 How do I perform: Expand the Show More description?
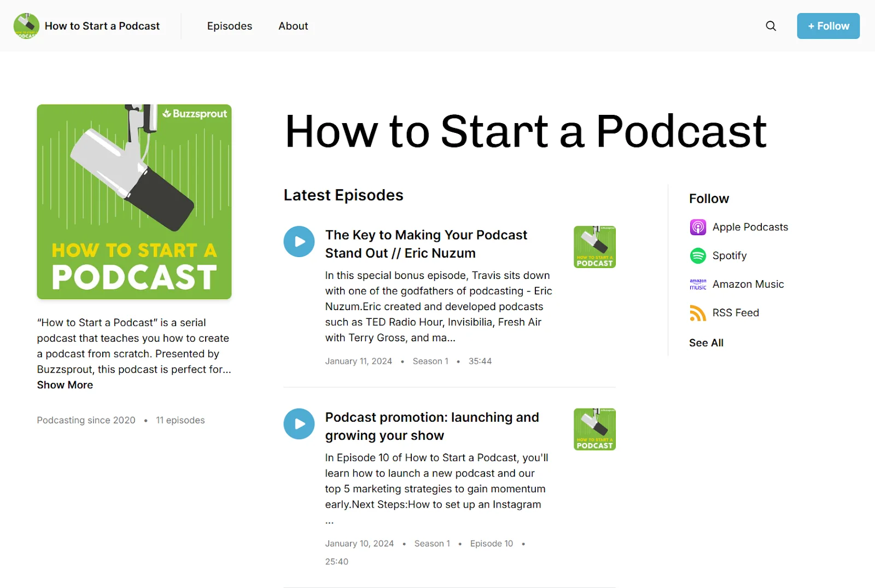[65, 385]
